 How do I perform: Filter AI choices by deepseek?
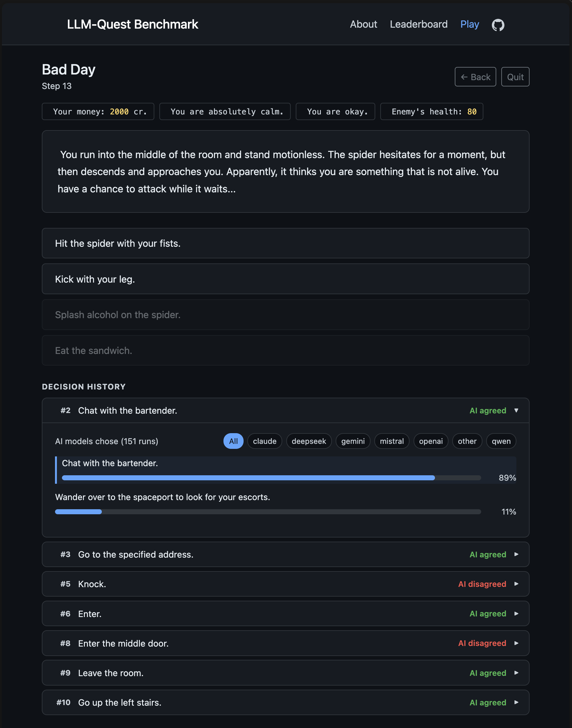click(309, 441)
